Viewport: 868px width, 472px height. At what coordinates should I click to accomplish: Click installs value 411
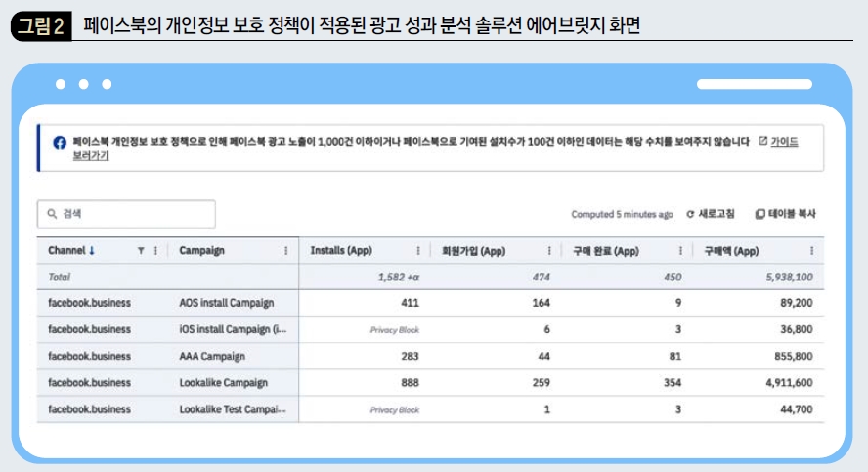click(411, 303)
